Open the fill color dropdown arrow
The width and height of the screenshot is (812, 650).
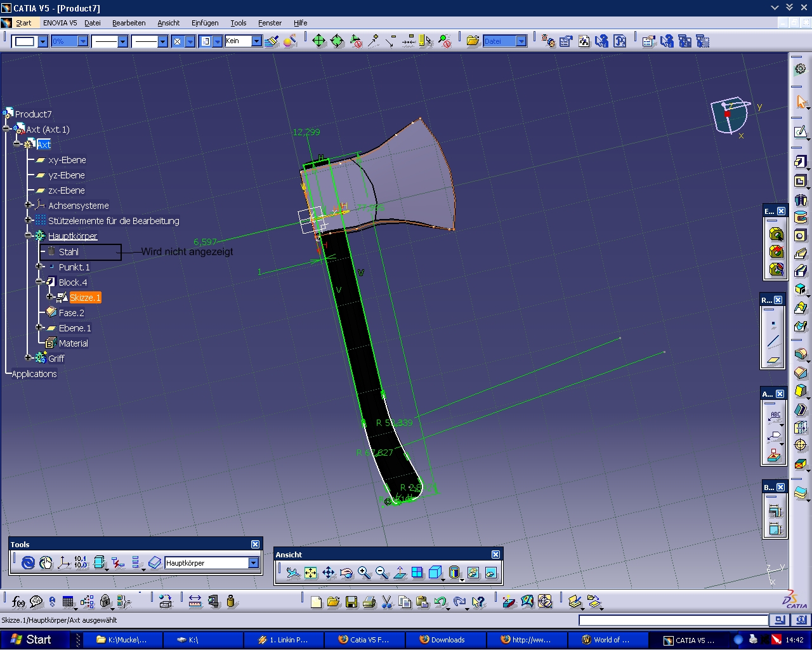pyautogui.click(x=43, y=41)
